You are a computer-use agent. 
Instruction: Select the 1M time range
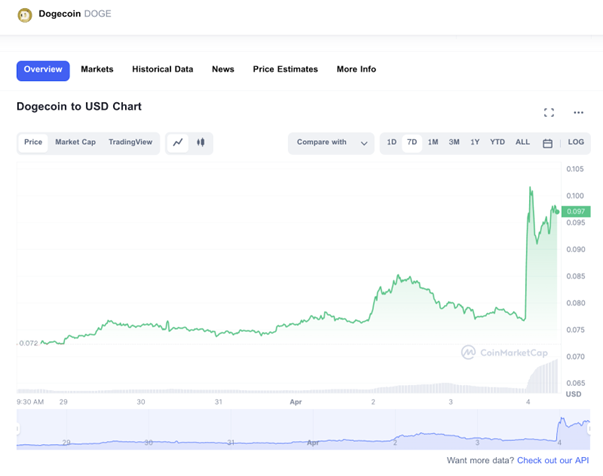click(433, 142)
